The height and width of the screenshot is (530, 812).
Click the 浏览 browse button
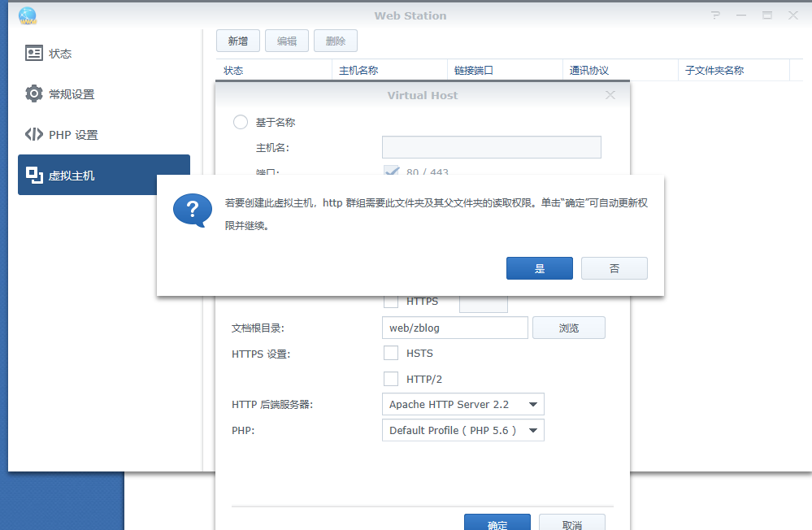[x=568, y=328]
